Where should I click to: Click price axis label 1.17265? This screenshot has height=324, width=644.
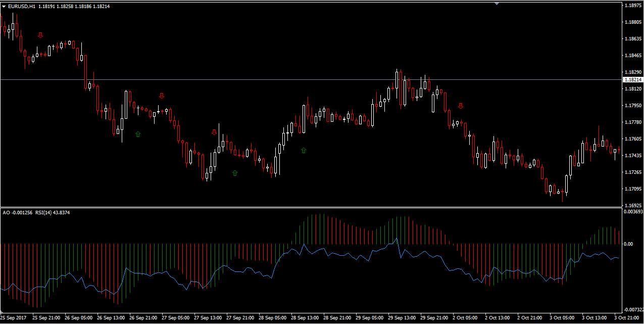(x=633, y=172)
